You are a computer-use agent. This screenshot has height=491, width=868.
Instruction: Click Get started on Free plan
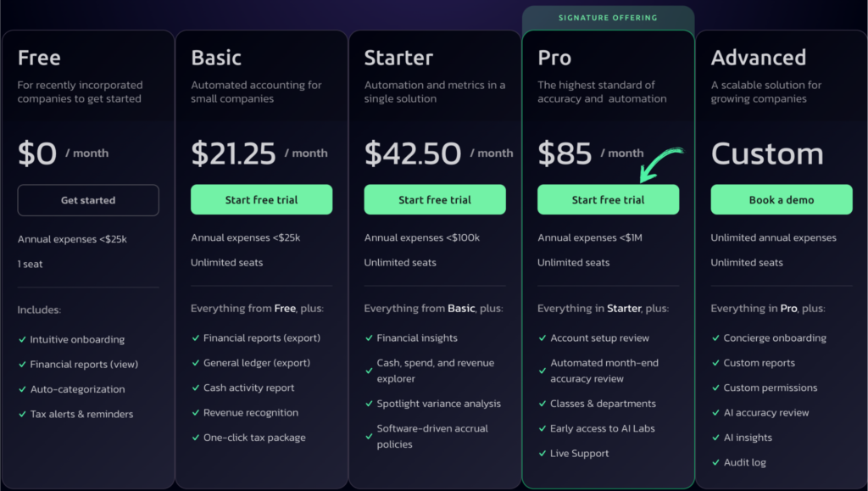pos(88,200)
